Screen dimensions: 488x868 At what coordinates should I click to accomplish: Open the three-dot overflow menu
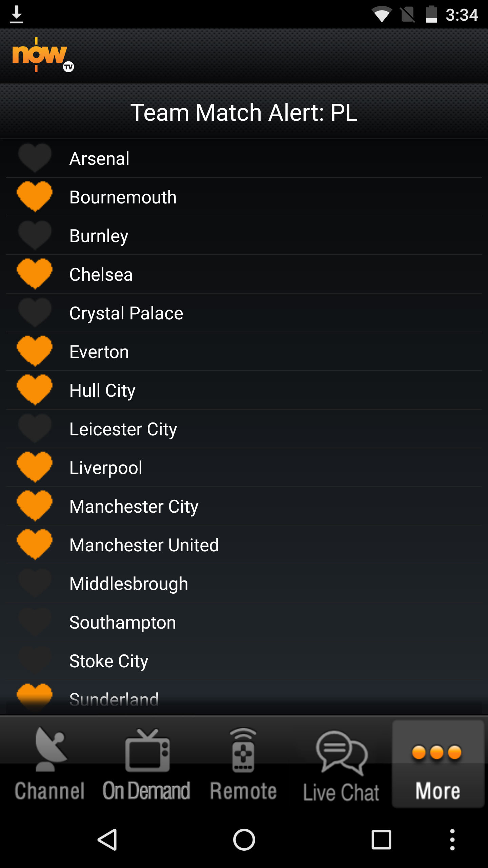point(452,840)
